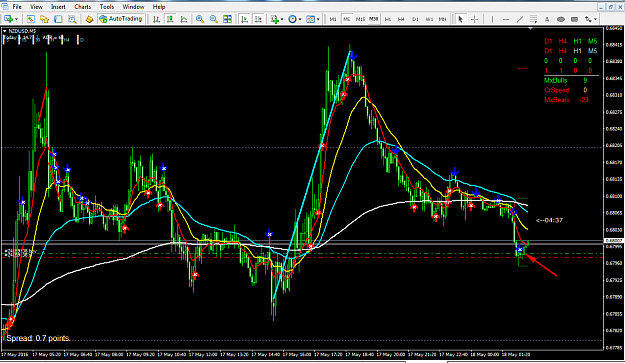Open the View menu
This screenshot has height=363, width=625.
(36, 7)
